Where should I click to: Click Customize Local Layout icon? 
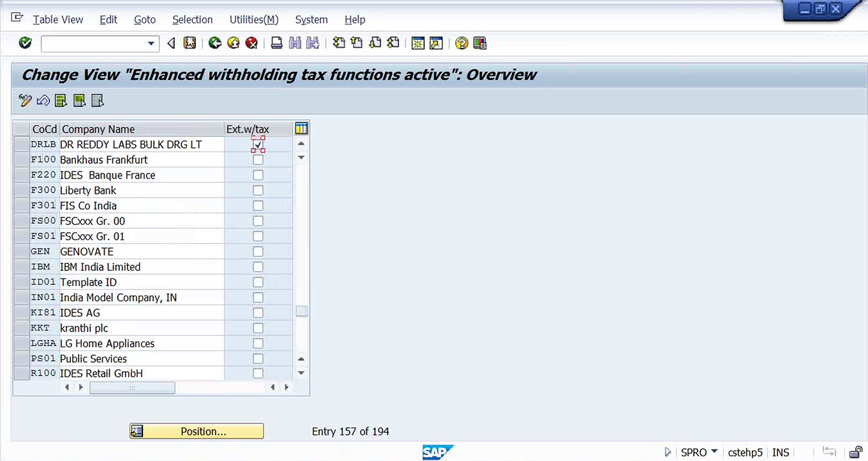pos(480,43)
